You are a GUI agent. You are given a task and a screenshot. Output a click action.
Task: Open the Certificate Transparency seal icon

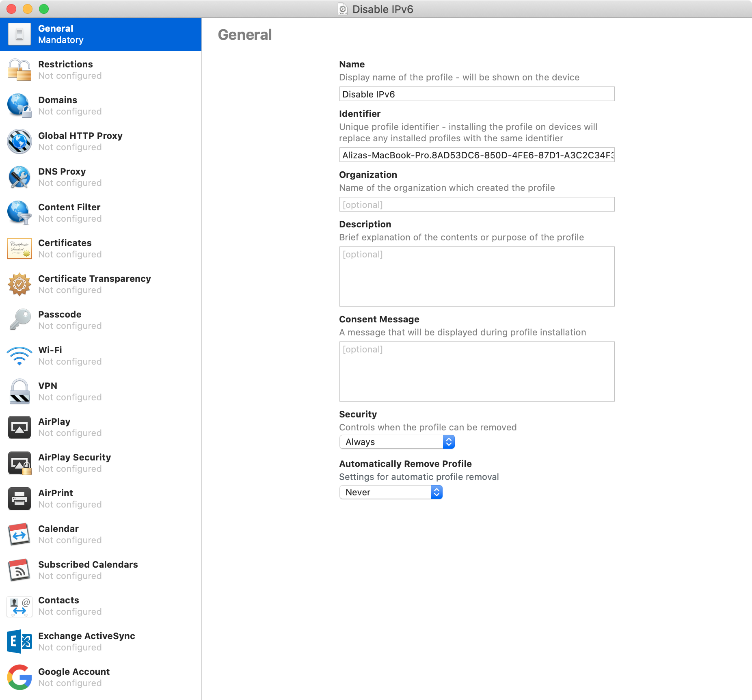19,284
